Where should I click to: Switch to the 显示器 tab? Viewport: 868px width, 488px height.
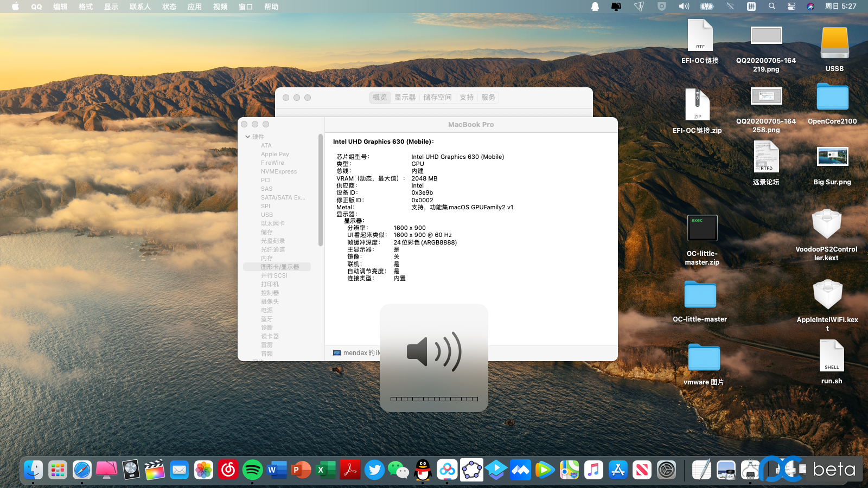405,98
